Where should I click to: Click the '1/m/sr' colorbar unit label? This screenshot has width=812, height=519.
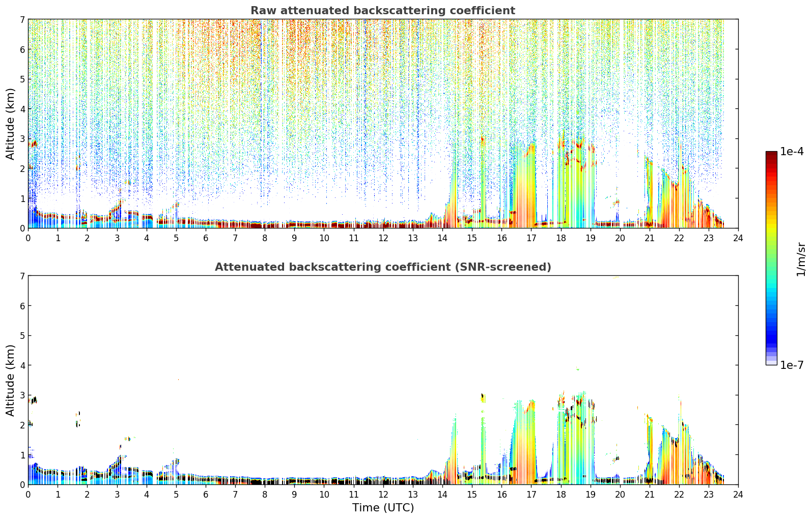[x=801, y=259]
